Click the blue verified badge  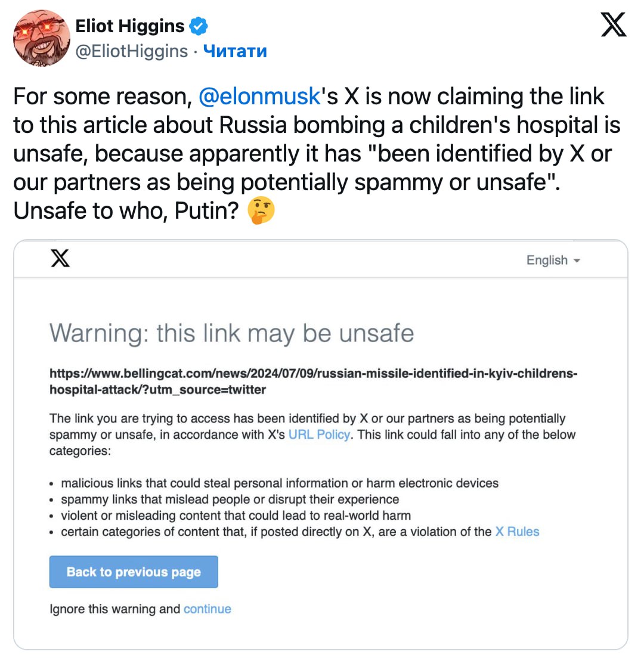tap(199, 26)
